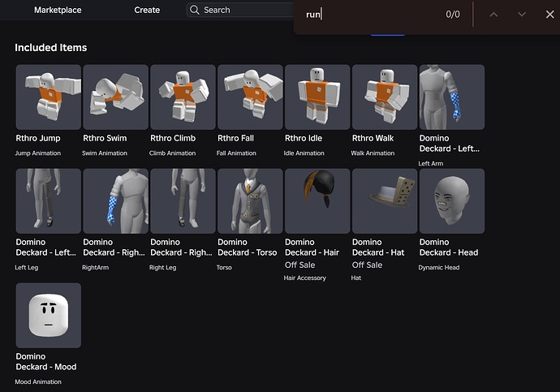The height and width of the screenshot is (392, 560).
Task: Click the 'Included Items' heading
Action: tap(50, 48)
